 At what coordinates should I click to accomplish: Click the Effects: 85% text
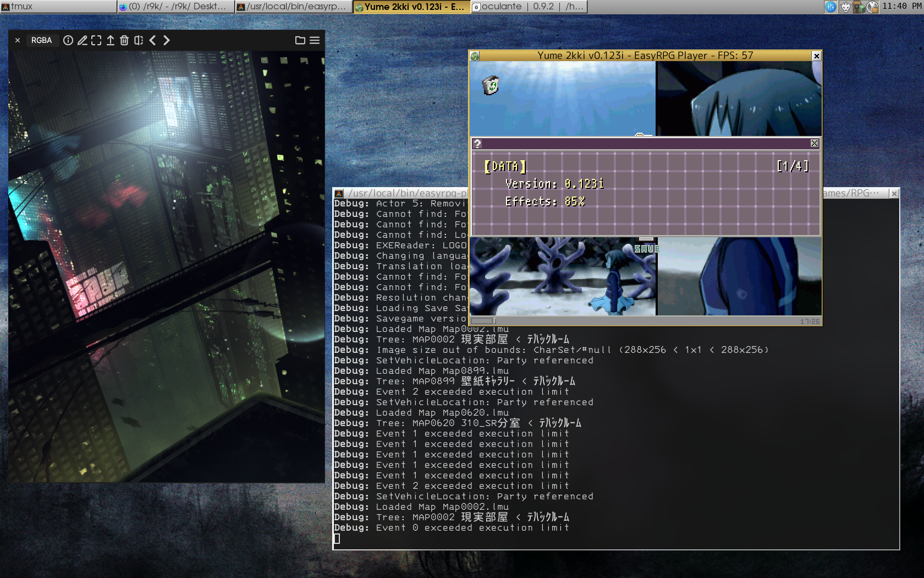pos(545,201)
